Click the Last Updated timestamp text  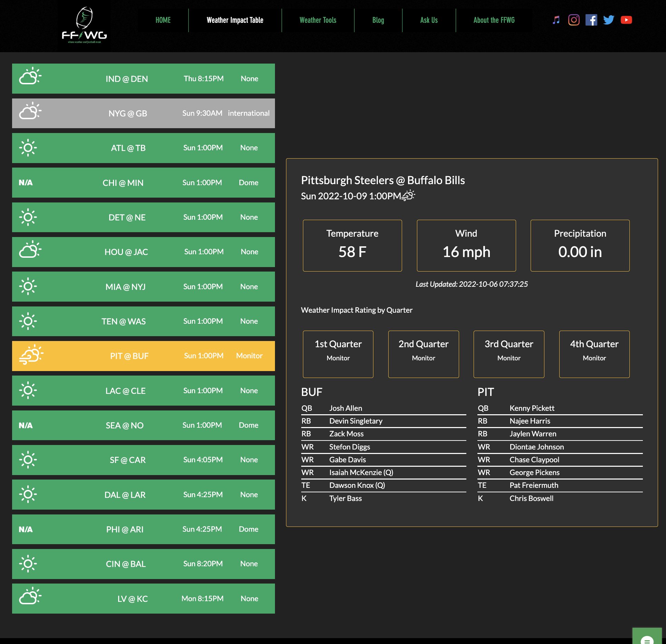(x=472, y=284)
